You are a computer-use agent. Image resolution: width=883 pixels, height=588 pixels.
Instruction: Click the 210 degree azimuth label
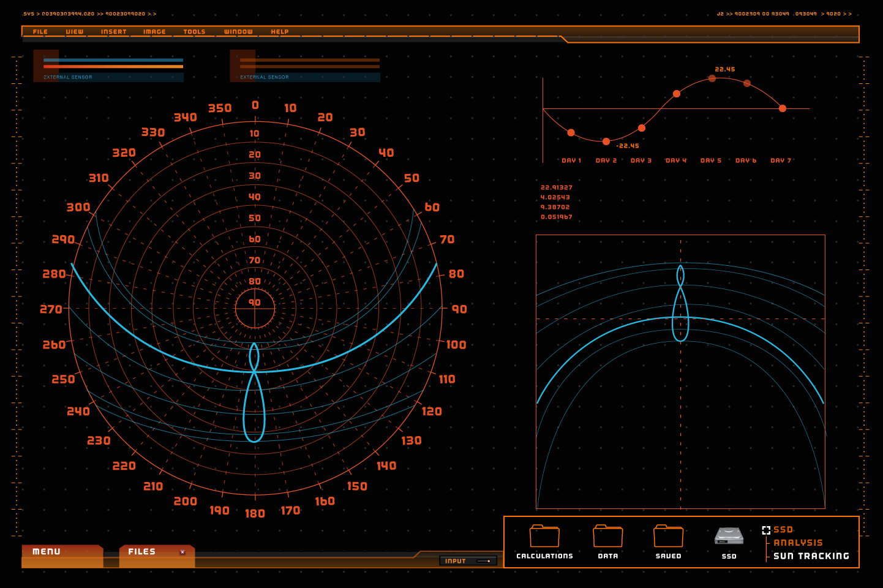point(153,486)
